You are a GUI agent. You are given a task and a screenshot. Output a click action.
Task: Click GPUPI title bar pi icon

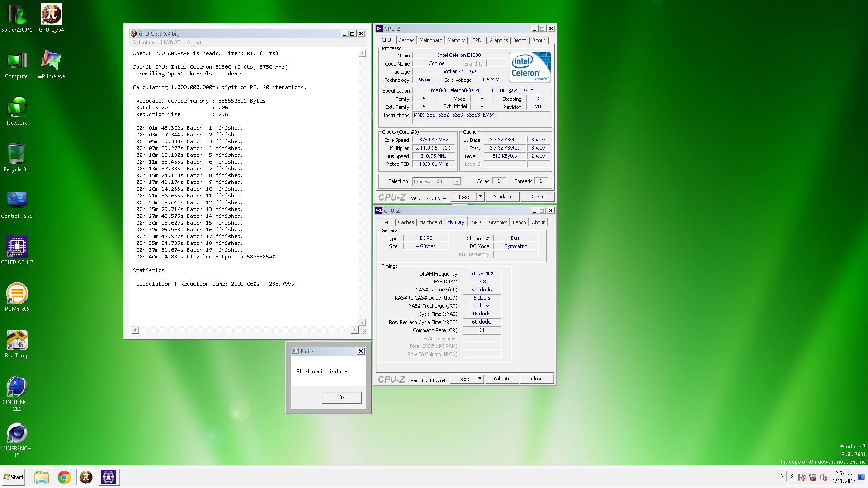point(134,33)
